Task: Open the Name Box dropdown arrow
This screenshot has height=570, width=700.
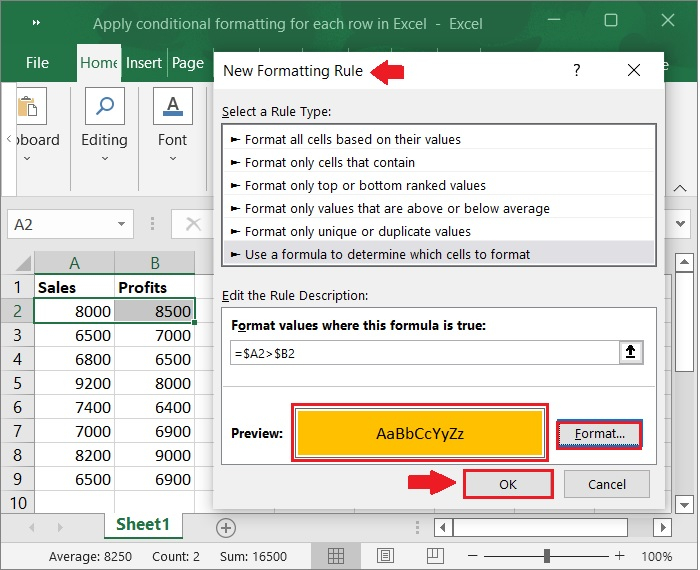Action: 121,224
